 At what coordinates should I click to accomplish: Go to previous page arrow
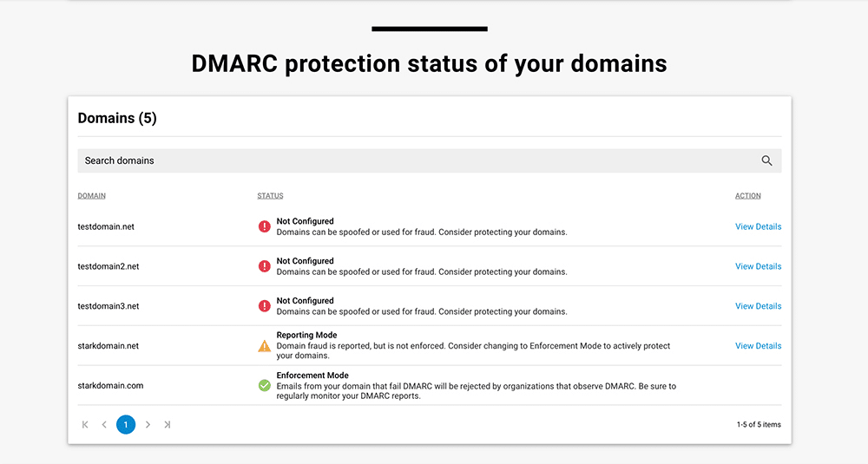pyautogui.click(x=104, y=424)
